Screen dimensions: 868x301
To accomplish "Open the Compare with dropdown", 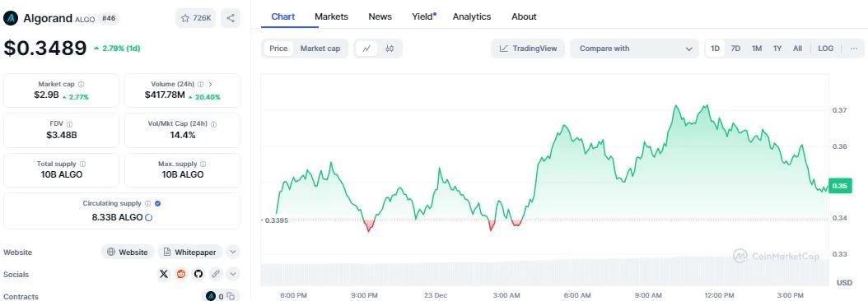I will tap(634, 49).
